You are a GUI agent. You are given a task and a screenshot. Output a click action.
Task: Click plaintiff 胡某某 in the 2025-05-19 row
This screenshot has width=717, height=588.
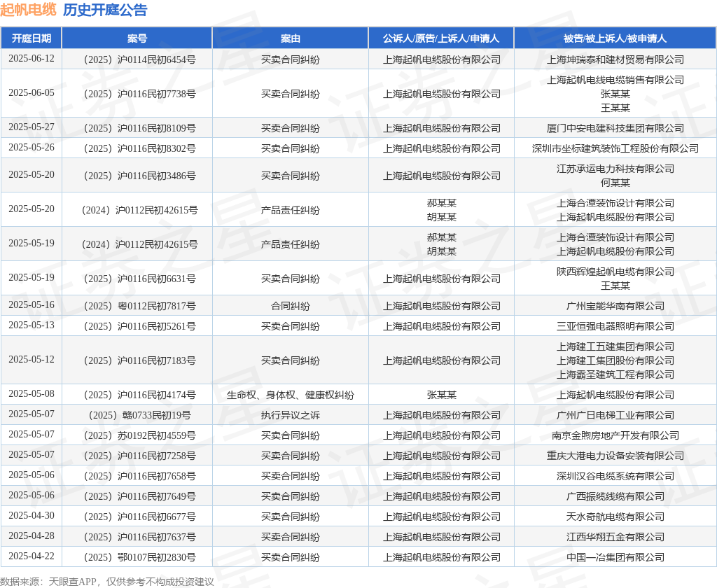(441, 251)
